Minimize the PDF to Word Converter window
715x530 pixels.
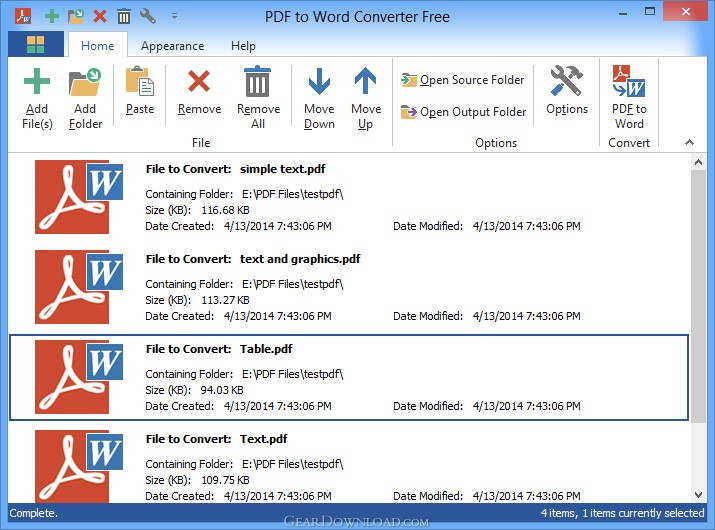point(623,13)
